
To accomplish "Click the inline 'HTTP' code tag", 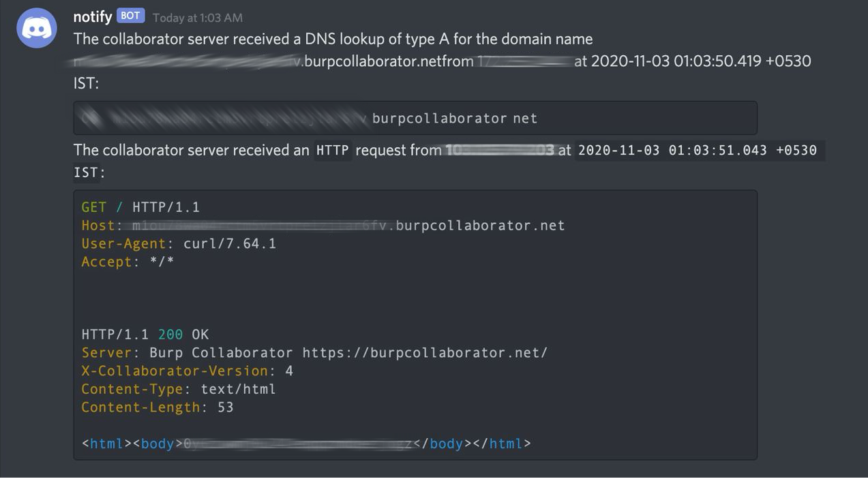I will tap(333, 151).
